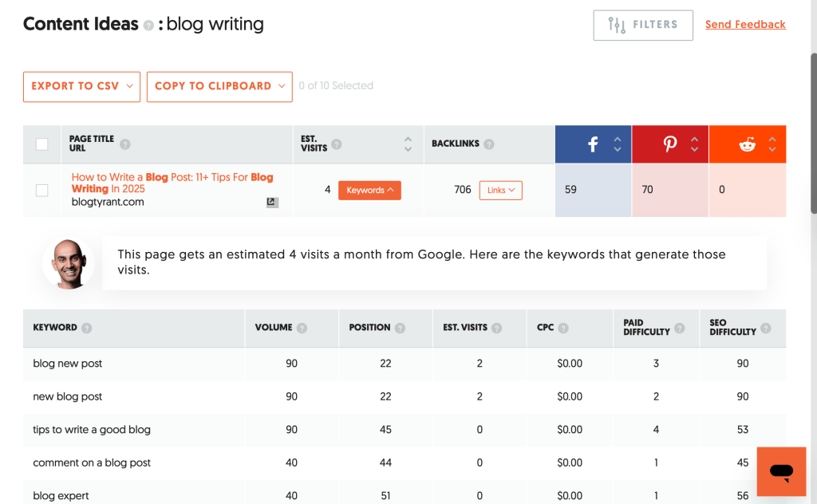Screen dimensions: 817x504
Task: Open the Send Feedback link
Action: click(744, 25)
